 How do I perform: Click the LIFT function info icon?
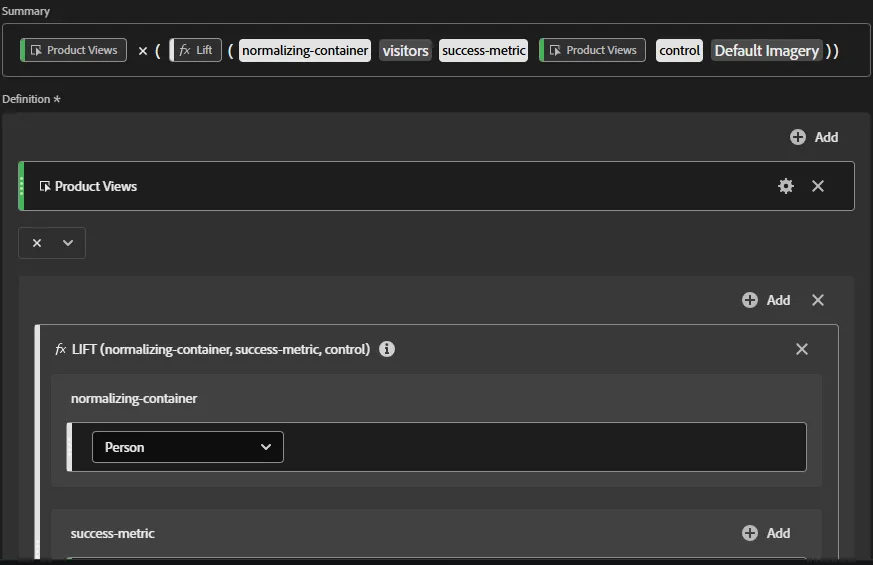tap(387, 349)
